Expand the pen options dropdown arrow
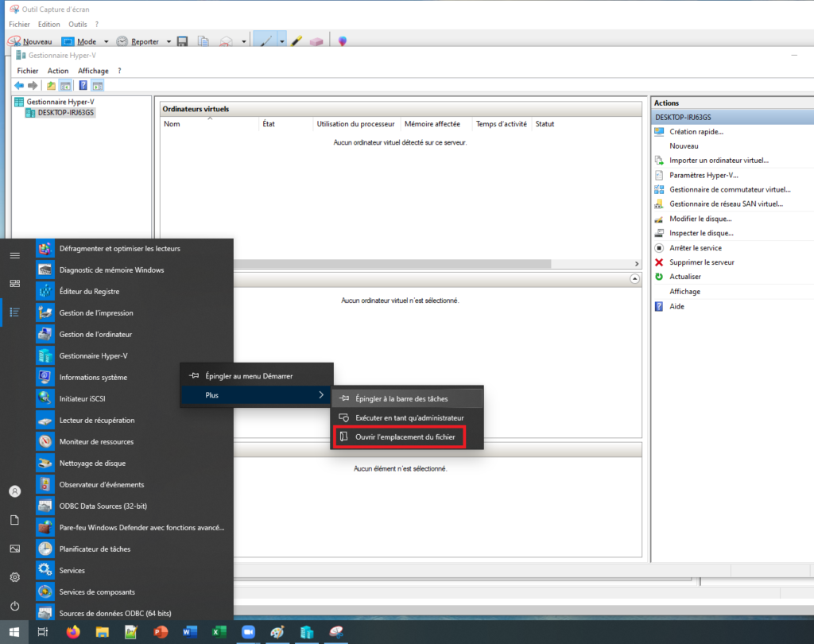Viewport: 814px width, 644px height. click(281, 41)
